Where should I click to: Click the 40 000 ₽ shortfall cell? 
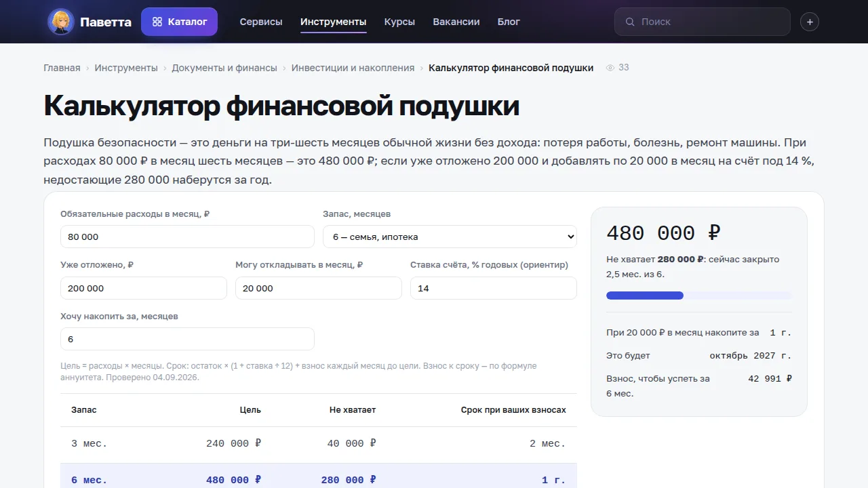point(352,444)
